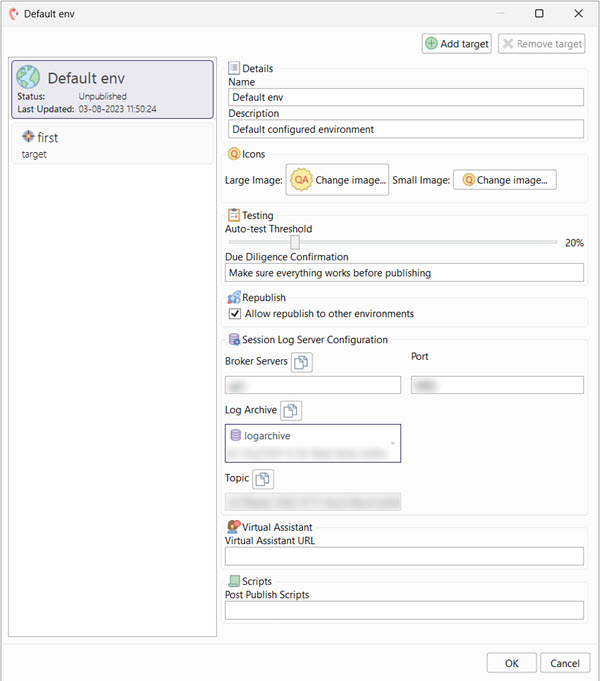Click the globe icon of Default env
600x681 pixels.
tap(29, 78)
